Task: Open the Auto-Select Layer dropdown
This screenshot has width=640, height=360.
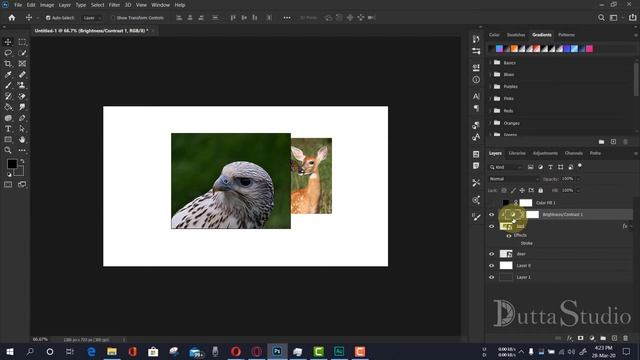Action: (91, 18)
